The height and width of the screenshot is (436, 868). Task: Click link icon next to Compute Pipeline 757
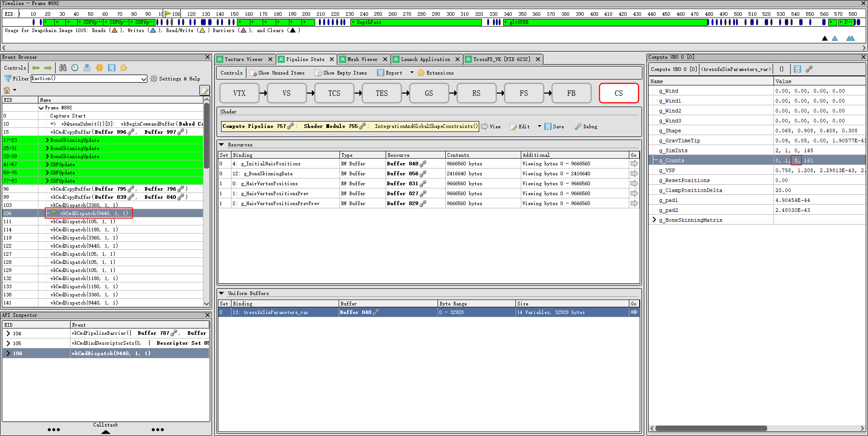pos(291,126)
